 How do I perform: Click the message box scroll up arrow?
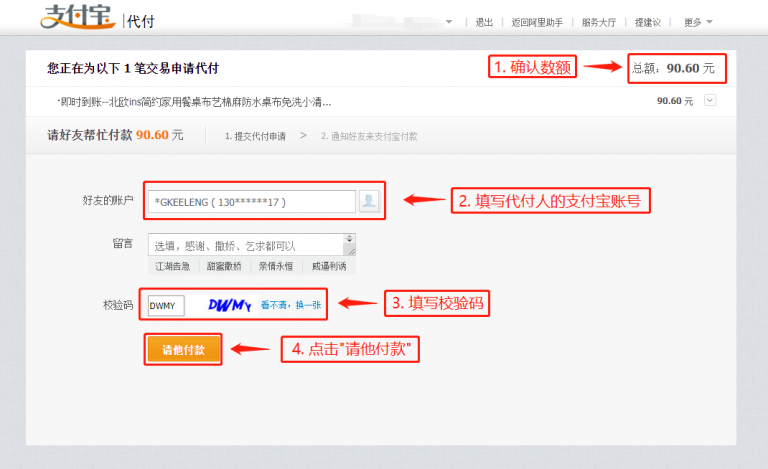[x=349, y=237]
